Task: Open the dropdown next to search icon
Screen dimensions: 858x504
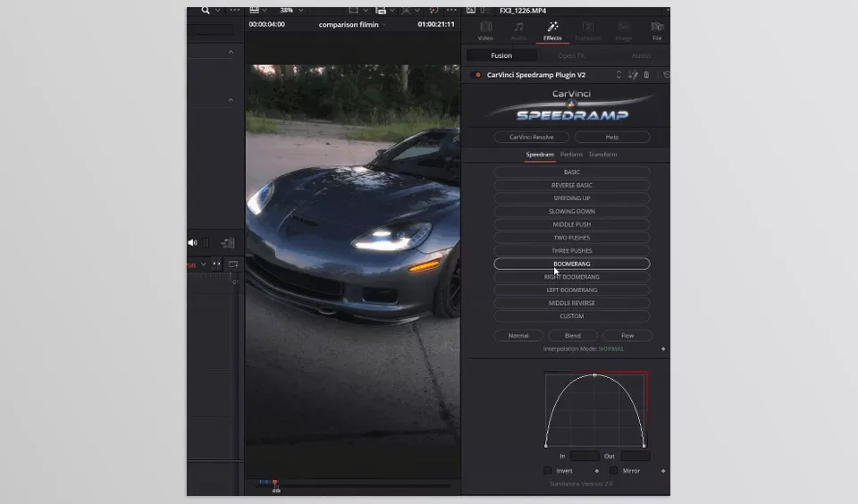Action: click(x=217, y=11)
